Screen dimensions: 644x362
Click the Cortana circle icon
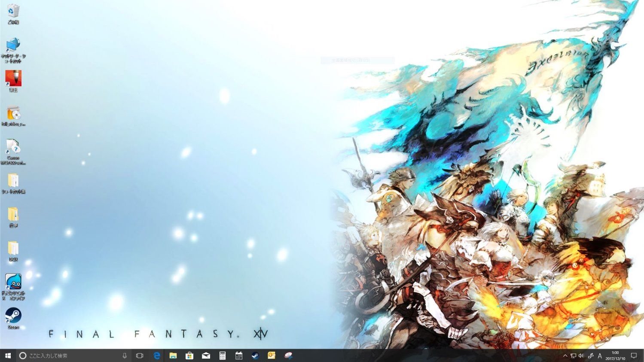[x=23, y=356]
